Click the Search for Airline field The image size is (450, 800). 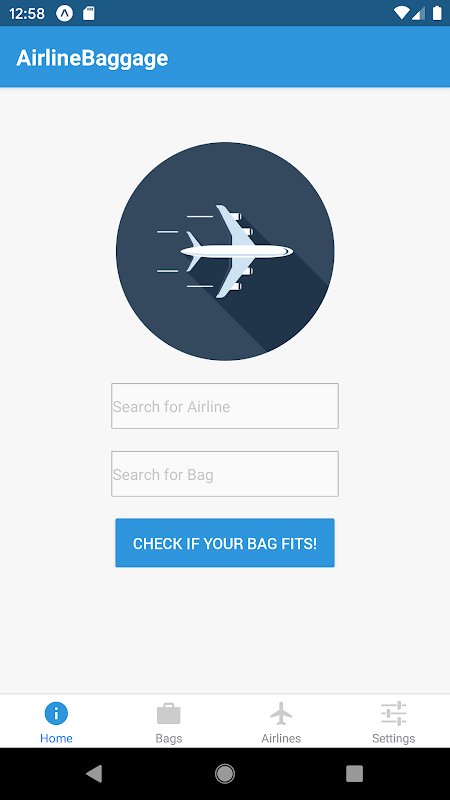(225, 406)
